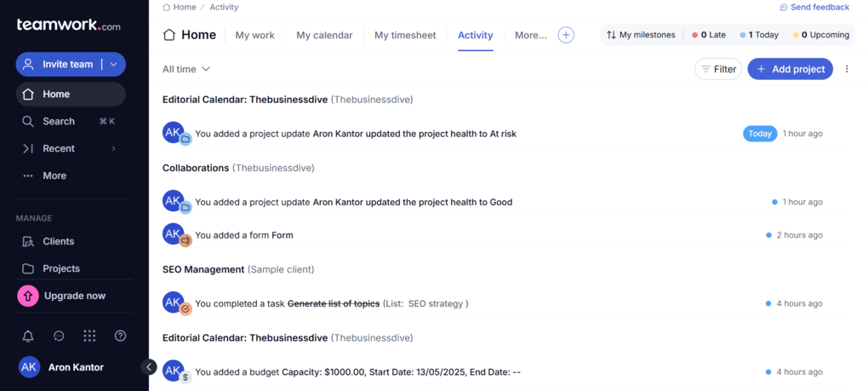Show the 1 Today milestones
Screen dimensions: 868x391
click(759, 35)
